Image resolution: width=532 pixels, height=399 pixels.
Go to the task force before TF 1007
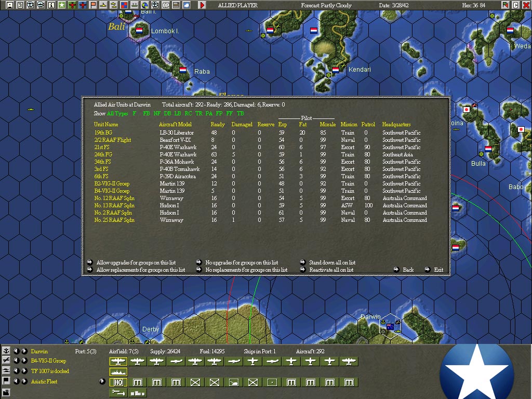(16, 370)
